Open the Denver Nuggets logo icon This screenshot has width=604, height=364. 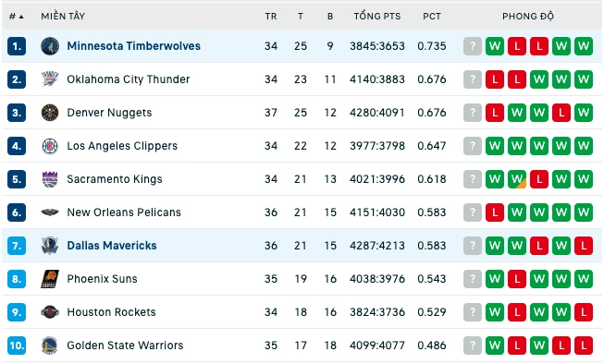point(50,113)
